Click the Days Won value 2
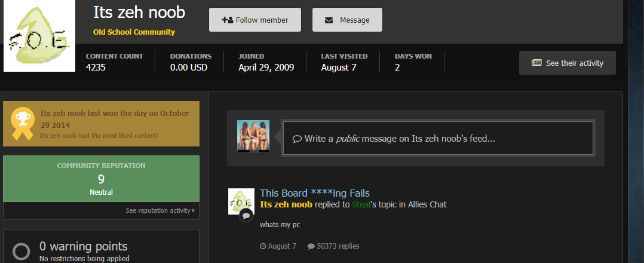 pyautogui.click(x=397, y=68)
